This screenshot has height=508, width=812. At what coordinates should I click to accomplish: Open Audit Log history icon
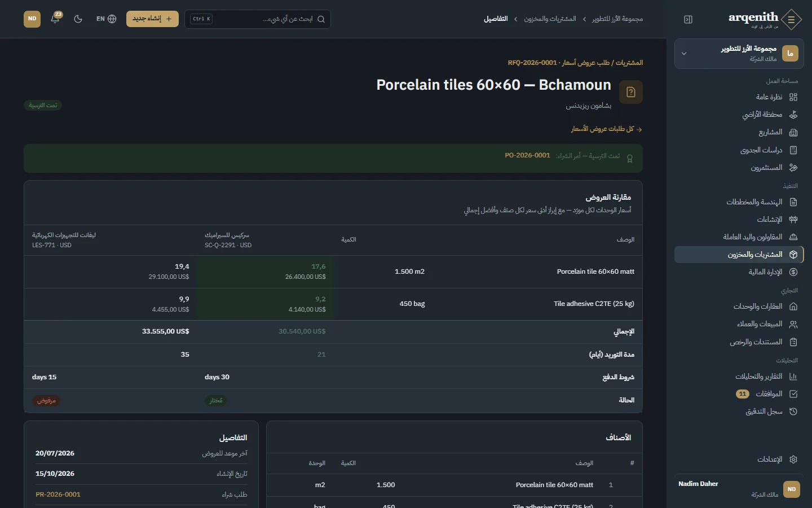click(x=793, y=411)
